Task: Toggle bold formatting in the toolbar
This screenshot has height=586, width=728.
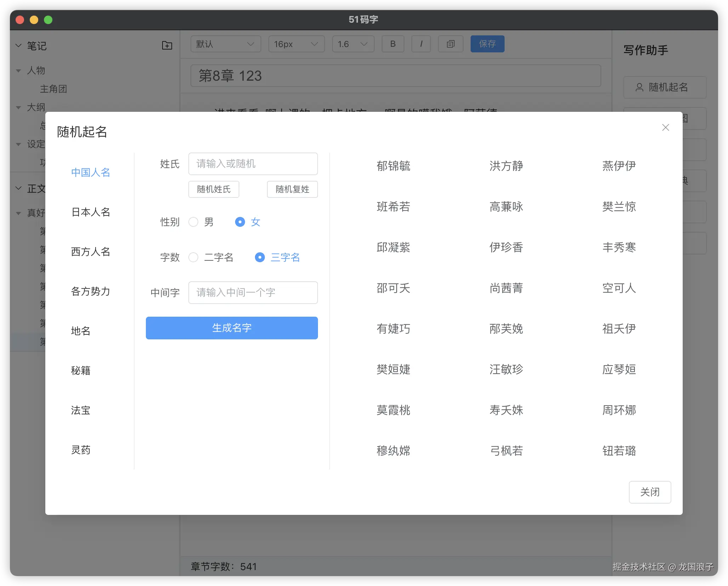Action: click(393, 44)
